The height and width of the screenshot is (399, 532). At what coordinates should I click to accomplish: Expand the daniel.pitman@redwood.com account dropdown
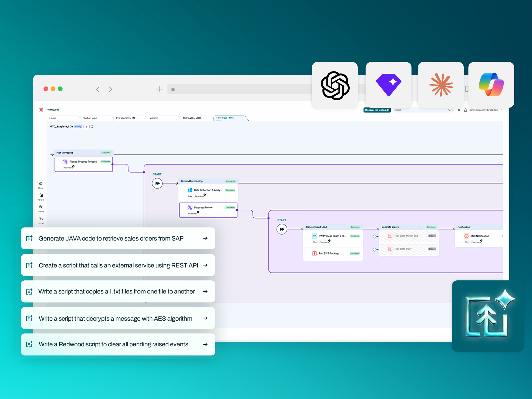(502, 110)
